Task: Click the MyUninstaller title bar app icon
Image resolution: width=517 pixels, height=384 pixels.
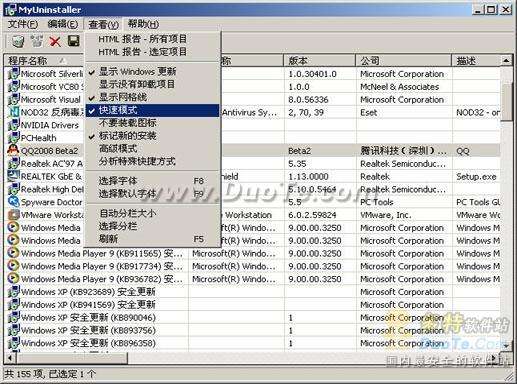Action: pos(10,10)
